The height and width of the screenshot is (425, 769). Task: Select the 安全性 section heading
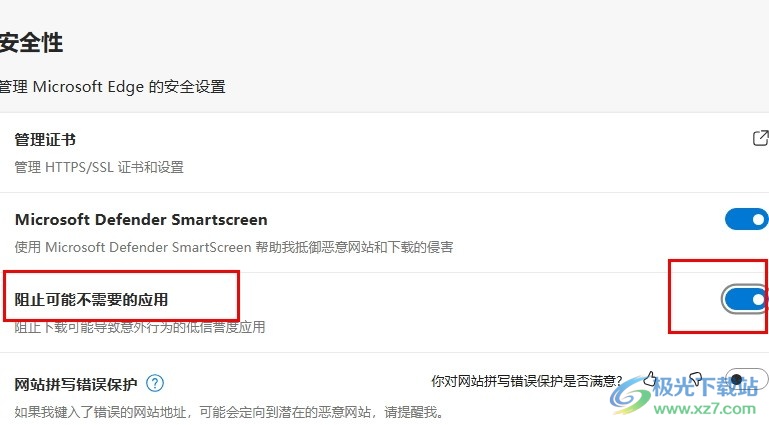pos(31,43)
